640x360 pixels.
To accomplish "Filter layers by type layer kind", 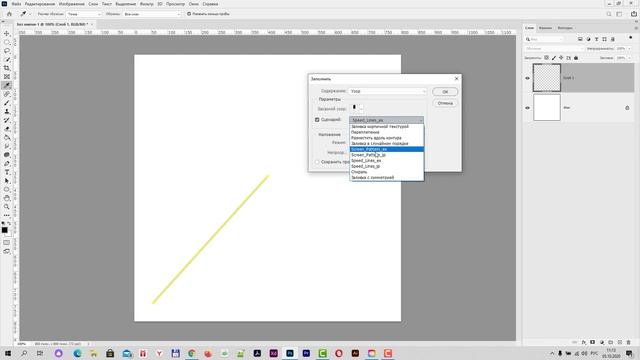I will (596, 39).
